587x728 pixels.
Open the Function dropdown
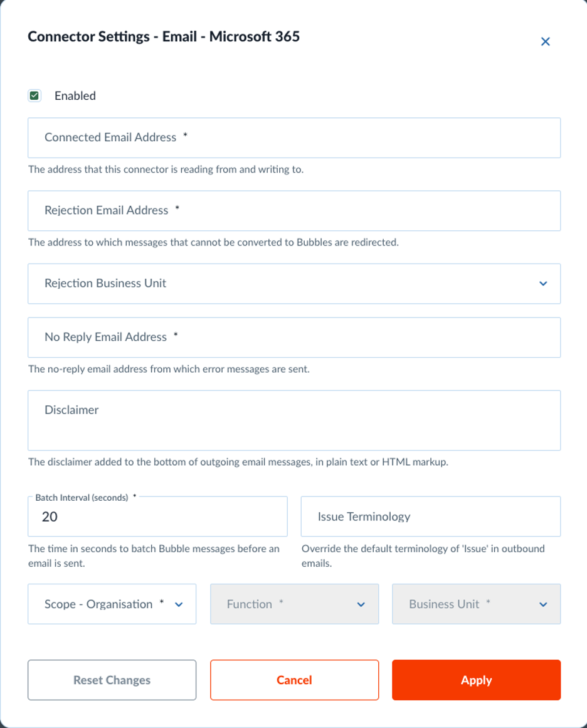(x=294, y=604)
